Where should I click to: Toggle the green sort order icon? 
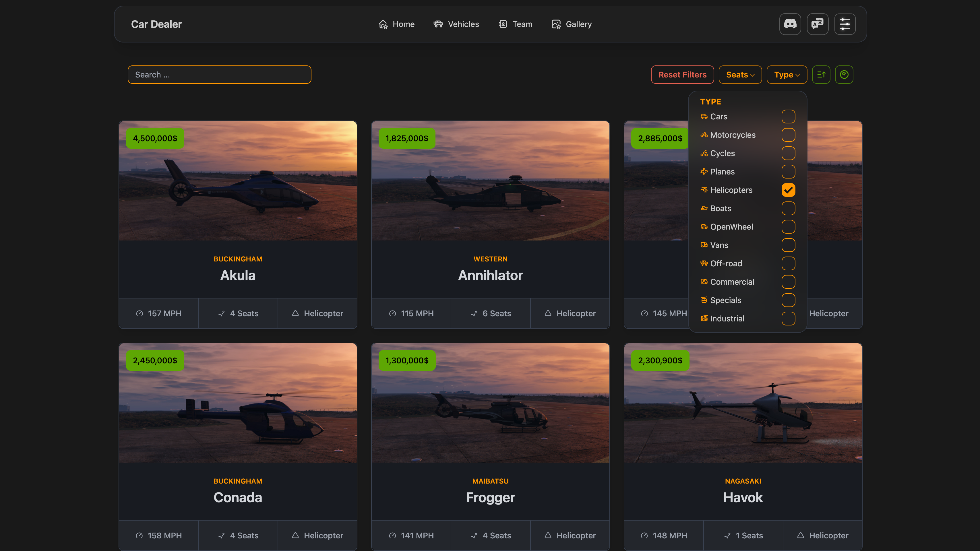pos(821,75)
